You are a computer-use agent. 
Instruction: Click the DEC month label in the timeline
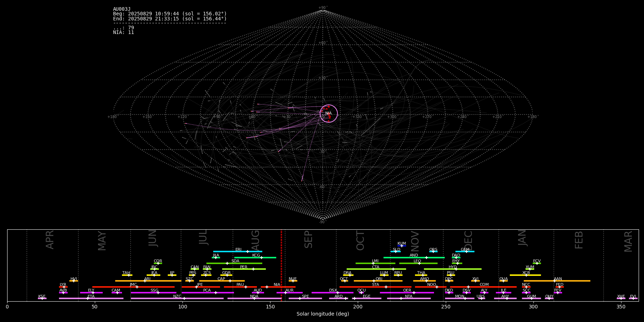pyautogui.click(x=468, y=240)
